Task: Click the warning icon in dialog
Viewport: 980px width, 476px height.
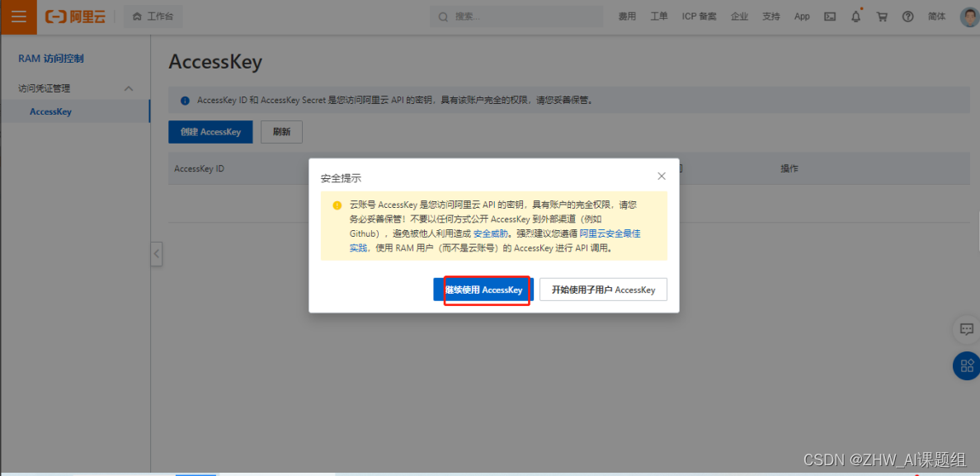Action: coord(337,205)
